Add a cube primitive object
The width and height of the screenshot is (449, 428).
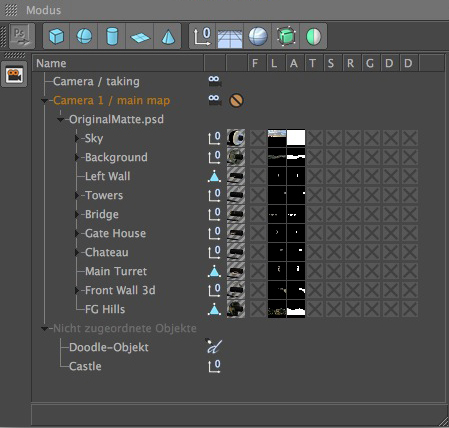[x=56, y=36]
